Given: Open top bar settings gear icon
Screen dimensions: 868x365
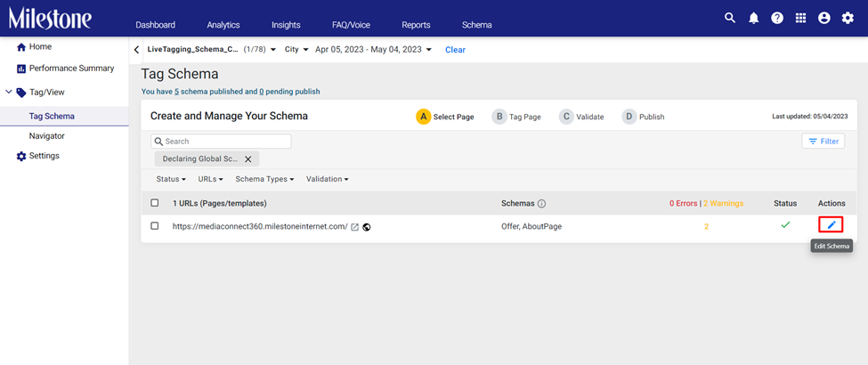Looking at the screenshot, I should [x=848, y=19].
